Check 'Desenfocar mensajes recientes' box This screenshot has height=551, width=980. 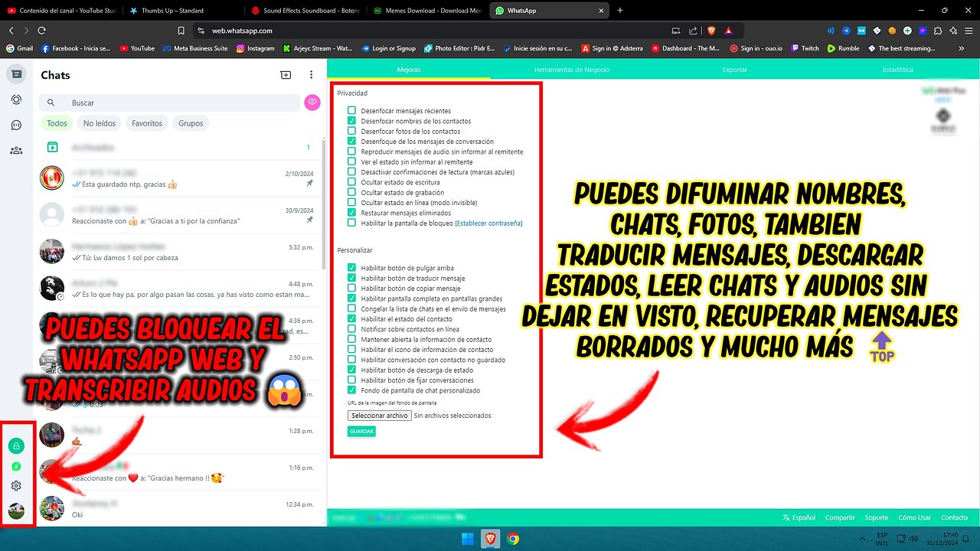click(351, 111)
